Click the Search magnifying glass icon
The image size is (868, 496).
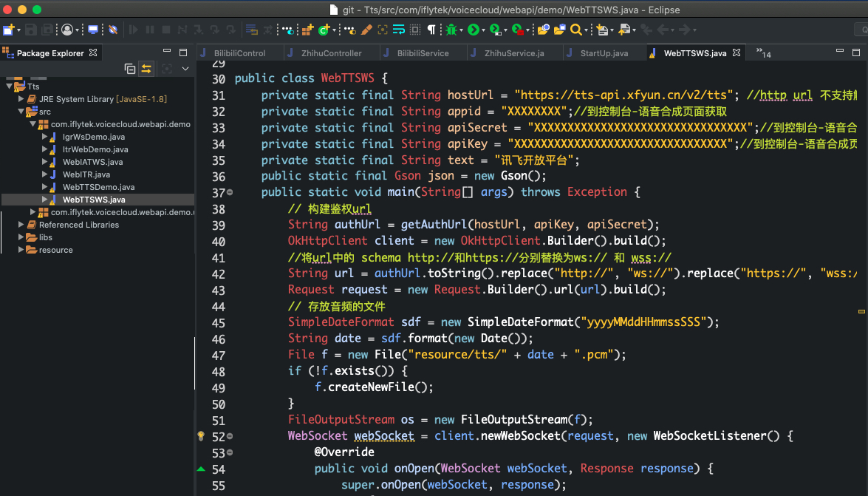pyautogui.click(x=576, y=30)
